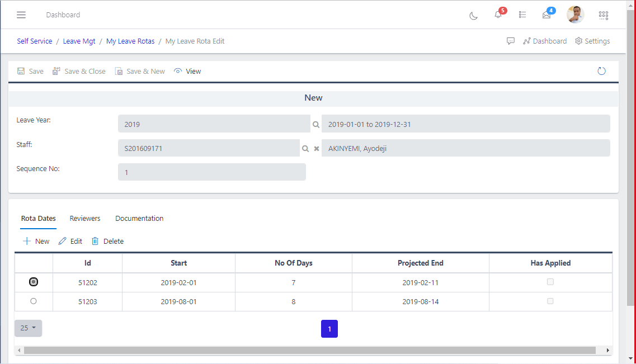Screen dimensions: 636x364
Task: Open user profile avatar menu
Action: 575,15
